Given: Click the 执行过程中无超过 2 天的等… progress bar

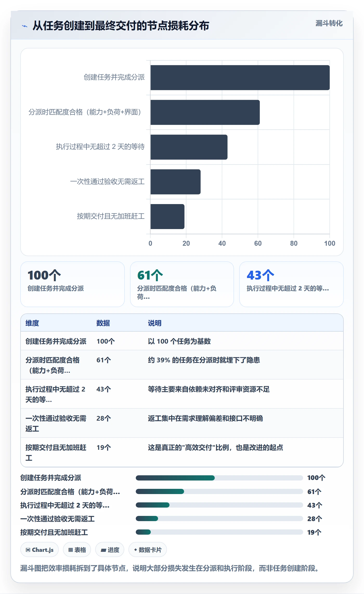Looking at the screenshot, I should click(x=219, y=505).
